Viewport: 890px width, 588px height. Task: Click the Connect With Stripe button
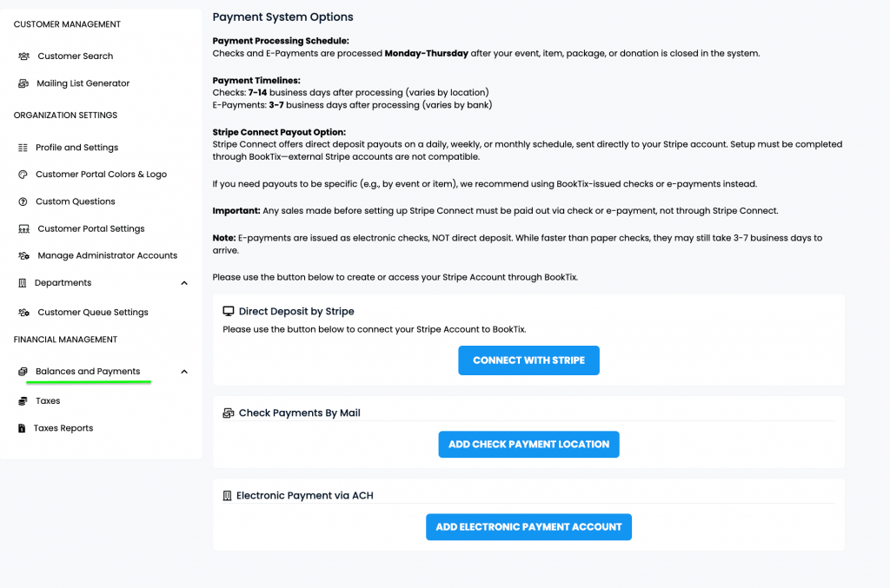click(x=528, y=360)
